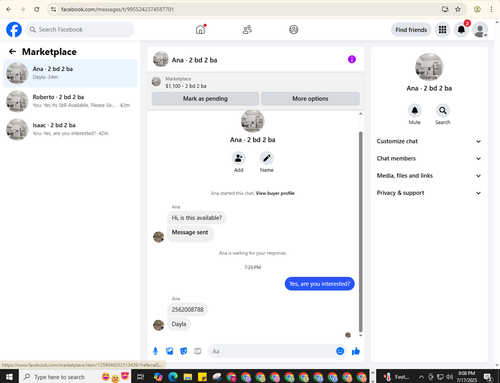Open Task View on the taskbar

(141, 377)
